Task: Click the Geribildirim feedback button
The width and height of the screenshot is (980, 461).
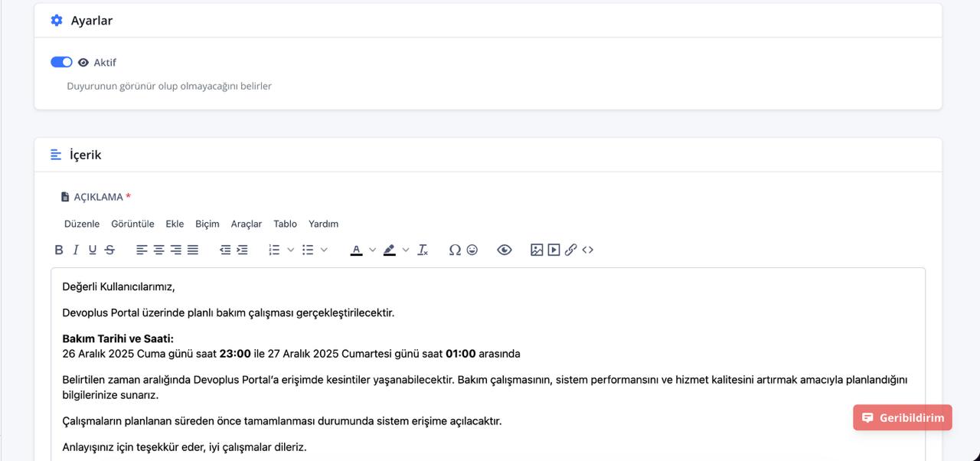Action: click(x=903, y=417)
